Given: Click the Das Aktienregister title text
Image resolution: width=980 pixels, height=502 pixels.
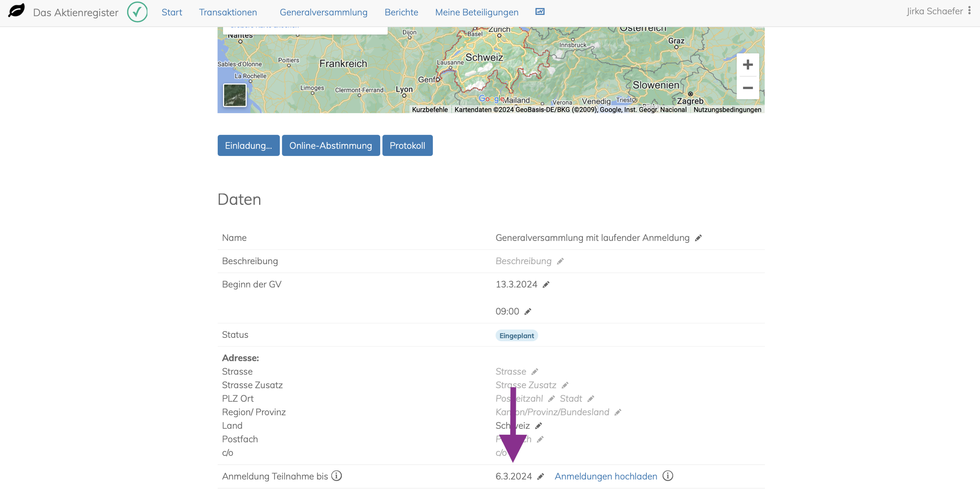Looking at the screenshot, I should pyautogui.click(x=76, y=13).
